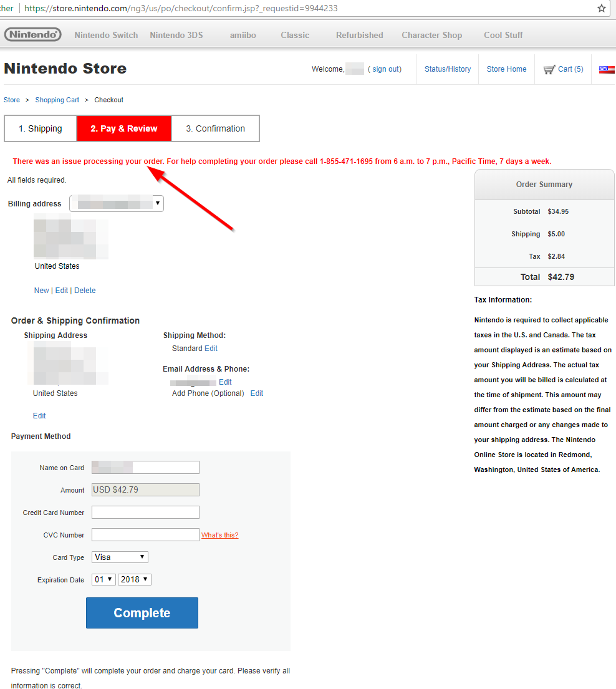Edit the billing address

pyautogui.click(x=62, y=291)
